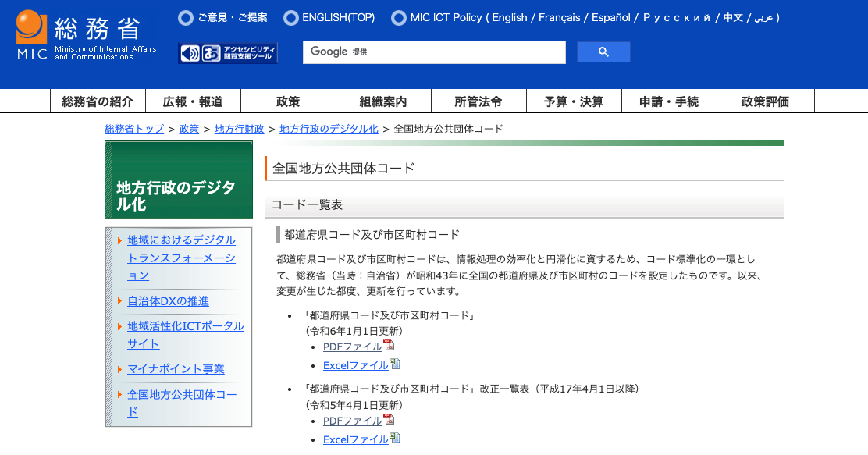The image size is (868, 455).
Task: Click the round bullet beside ENGLISH(TOP)
Action: point(291,17)
